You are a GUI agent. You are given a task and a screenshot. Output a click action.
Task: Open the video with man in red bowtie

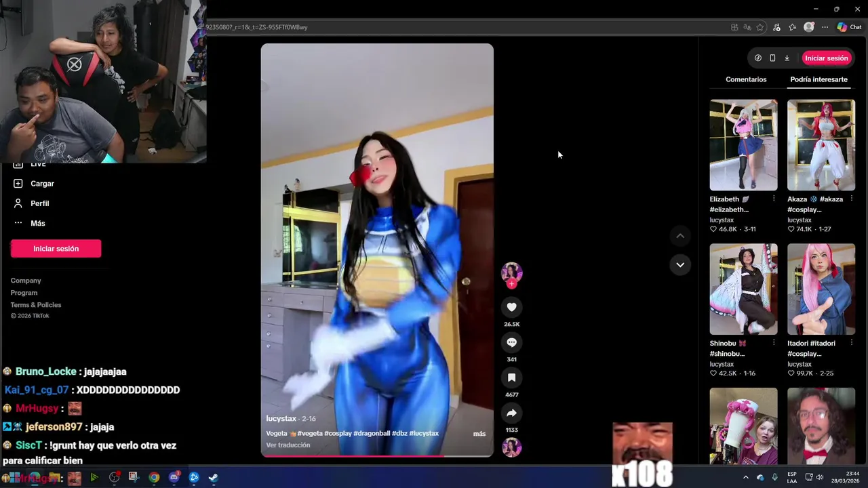(x=821, y=426)
